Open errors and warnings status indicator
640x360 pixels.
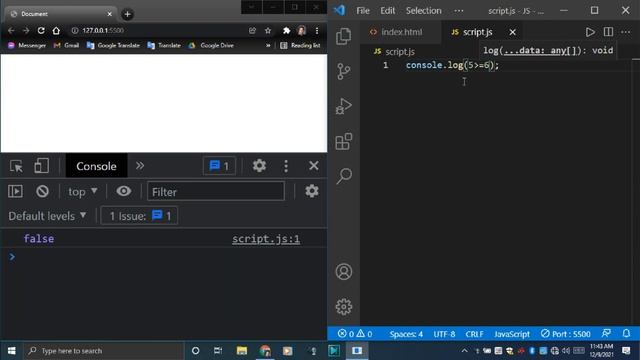pos(355,334)
